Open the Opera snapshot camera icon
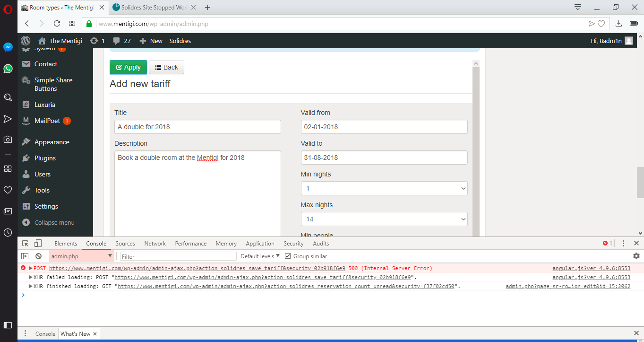The width and height of the screenshot is (644, 342). coord(8,140)
